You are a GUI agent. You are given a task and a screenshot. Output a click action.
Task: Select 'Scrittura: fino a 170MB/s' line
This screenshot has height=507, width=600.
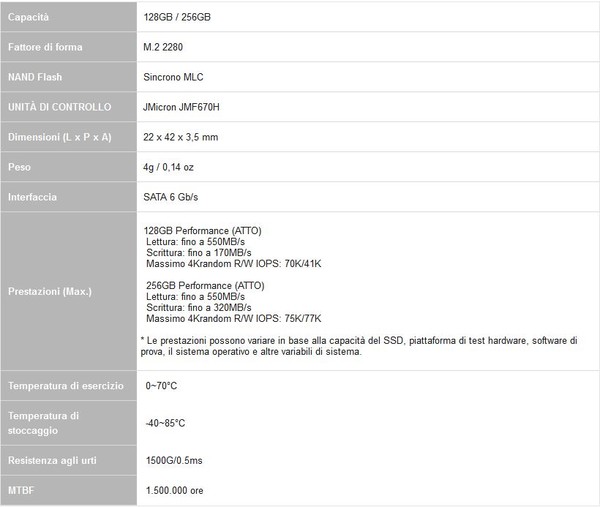[x=199, y=253]
